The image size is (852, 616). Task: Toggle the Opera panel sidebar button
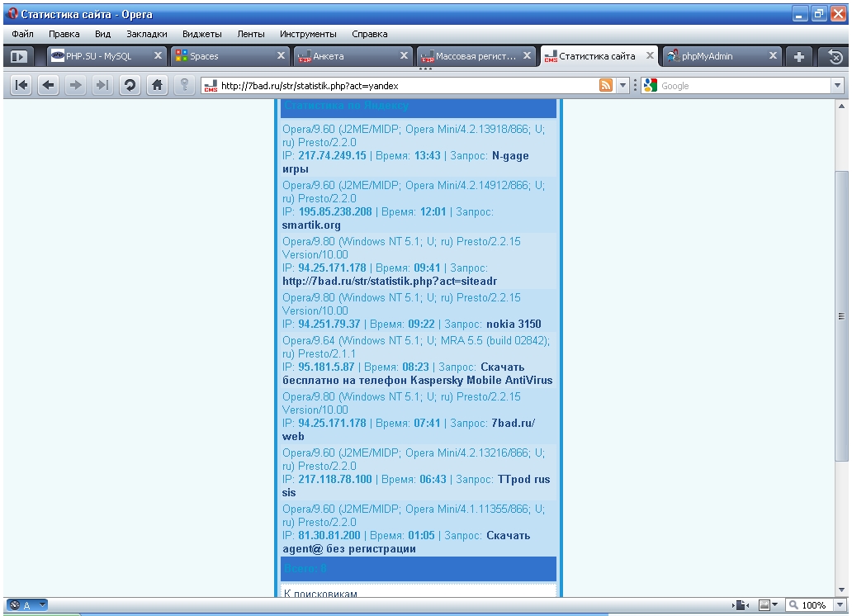click(x=18, y=56)
